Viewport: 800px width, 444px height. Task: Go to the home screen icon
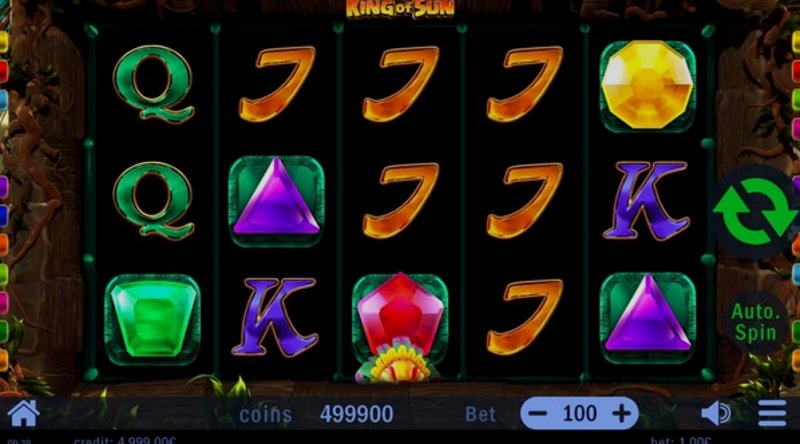[23, 413]
